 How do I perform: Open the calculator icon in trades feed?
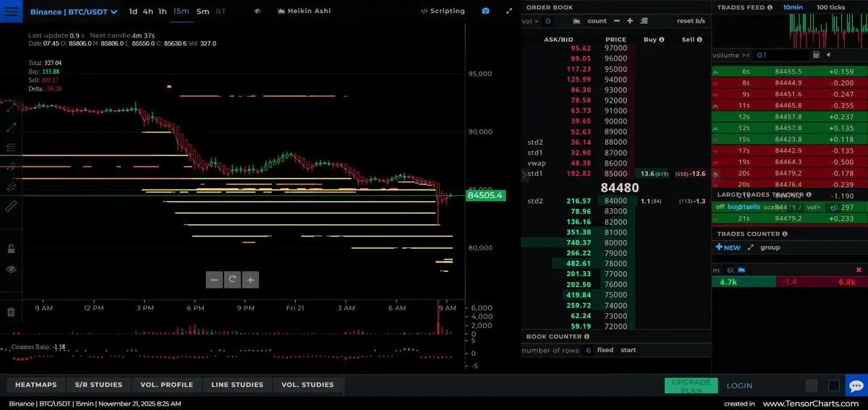pyautogui.click(x=816, y=55)
